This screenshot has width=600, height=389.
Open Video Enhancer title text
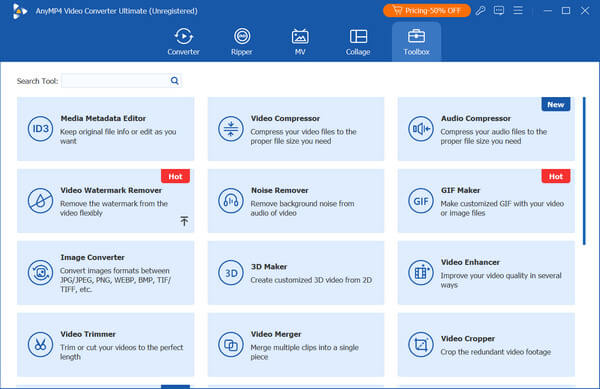[x=470, y=262]
